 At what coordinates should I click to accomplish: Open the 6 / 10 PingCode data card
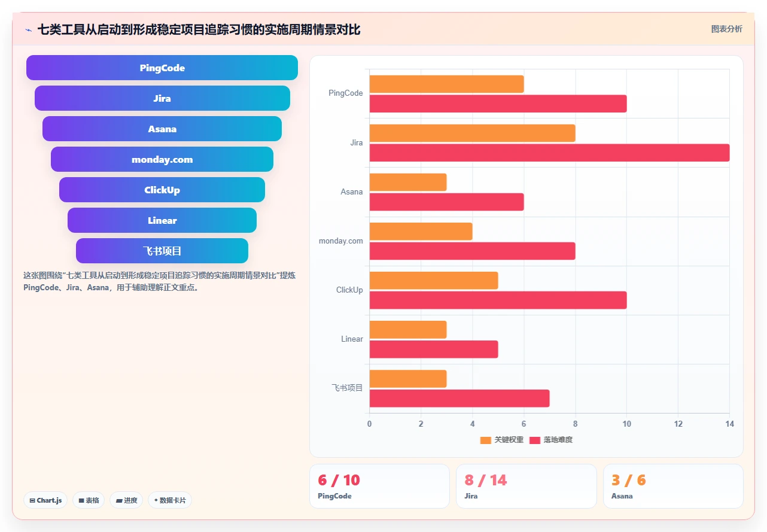[379, 486]
